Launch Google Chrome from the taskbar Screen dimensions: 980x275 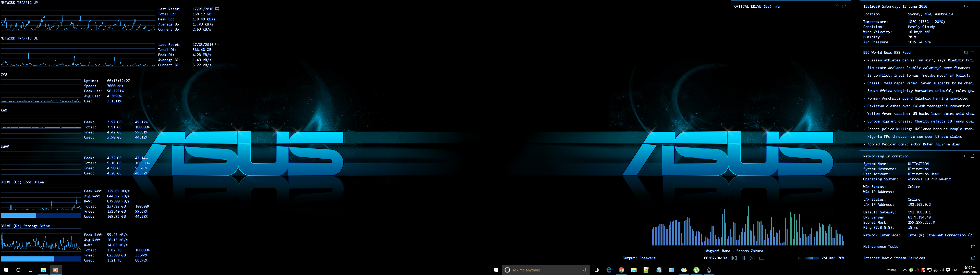[622, 270]
